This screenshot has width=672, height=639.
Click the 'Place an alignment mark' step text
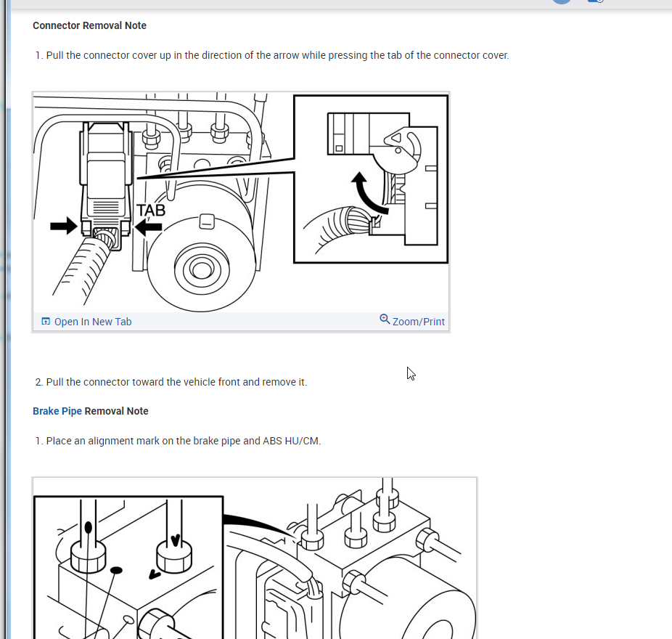click(x=184, y=441)
